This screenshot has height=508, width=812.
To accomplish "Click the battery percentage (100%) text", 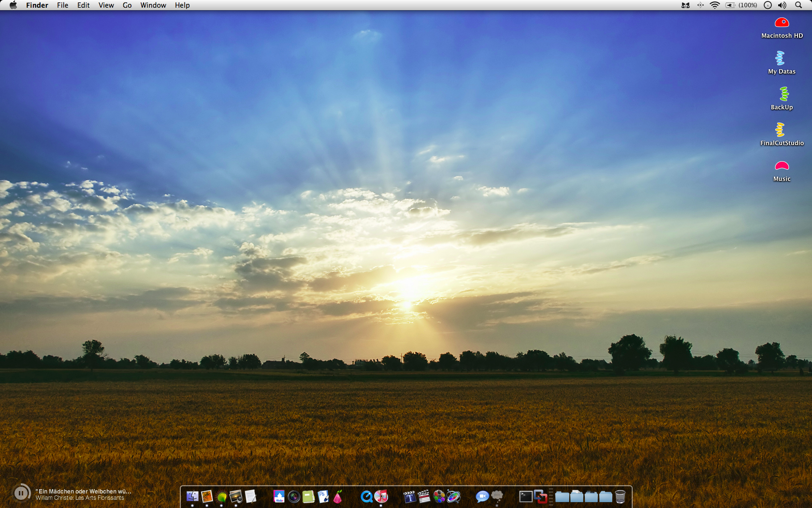I will coord(748,5).
